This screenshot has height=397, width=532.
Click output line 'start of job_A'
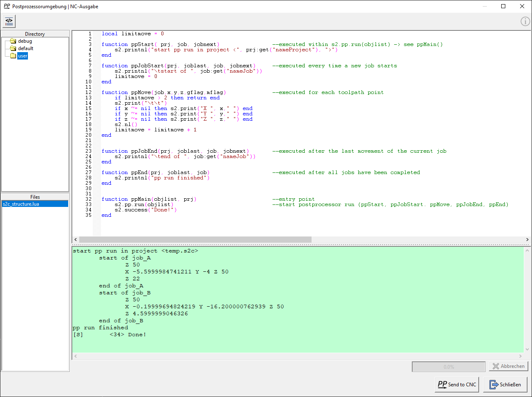pyautogui.click(x=125, y=258)
